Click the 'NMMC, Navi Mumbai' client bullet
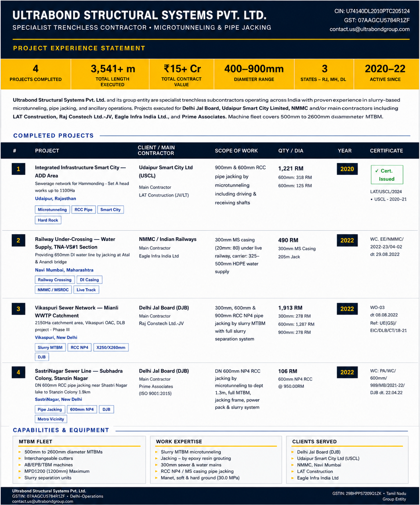 tap(319, 465)
